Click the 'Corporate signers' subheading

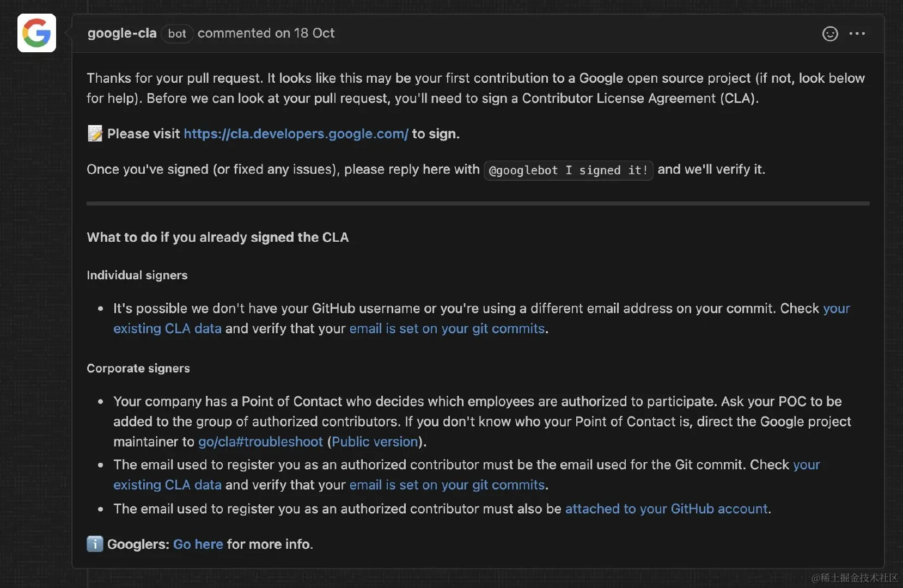pyautogui.click(x=138, y=369)
